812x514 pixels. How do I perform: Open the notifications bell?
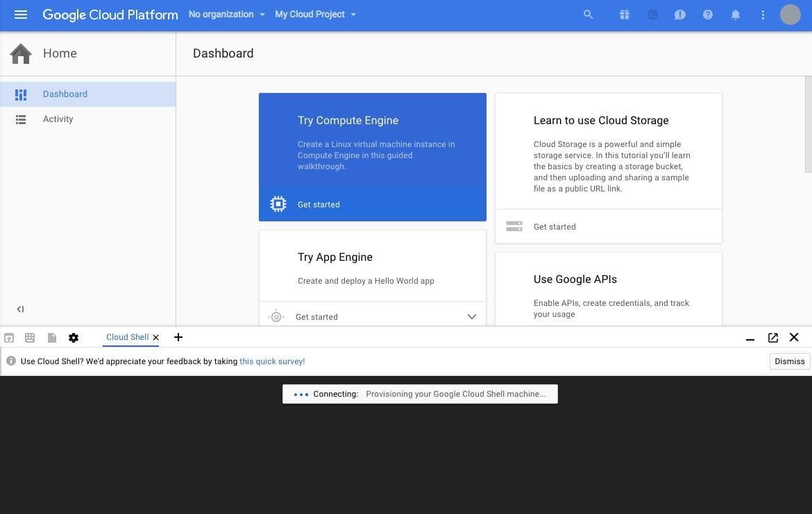pyautogui.click(x=736, y=15)
